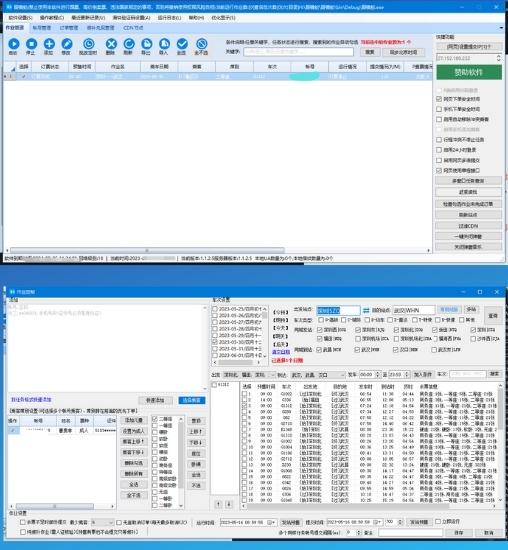The image size is (508, 550).
Task: Open the 到达 arrival stations dropdown
Action: (x=342, y=375)
